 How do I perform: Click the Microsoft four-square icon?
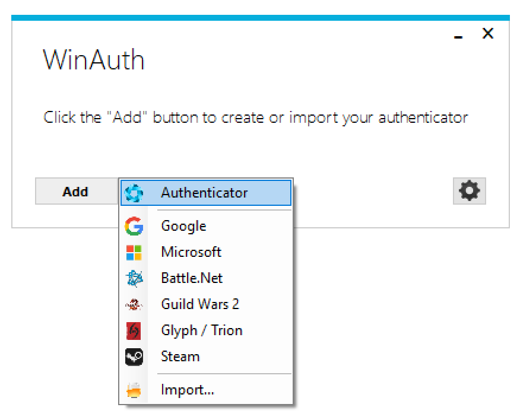pos(134,252)
